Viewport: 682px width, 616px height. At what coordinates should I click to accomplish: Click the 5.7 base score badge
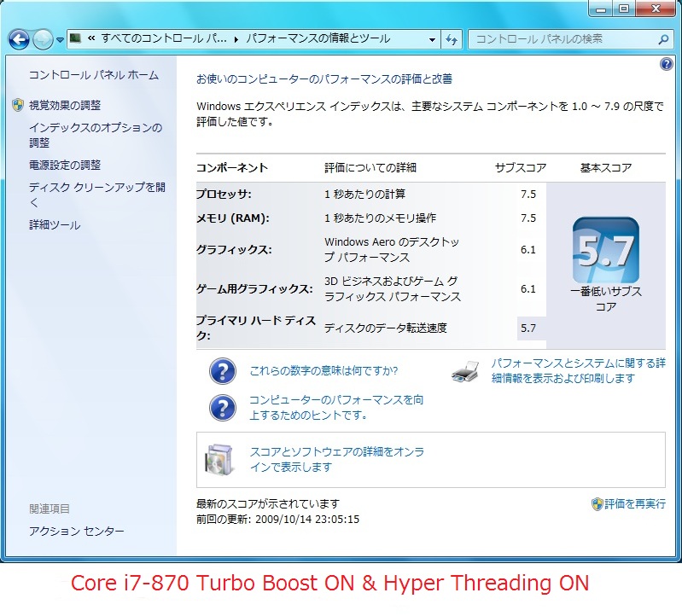[x=606, y=250]
